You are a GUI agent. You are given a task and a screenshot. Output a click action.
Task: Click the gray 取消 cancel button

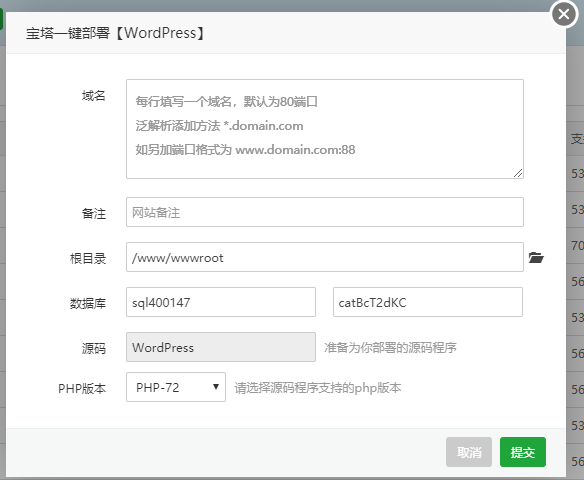[469, 452]
